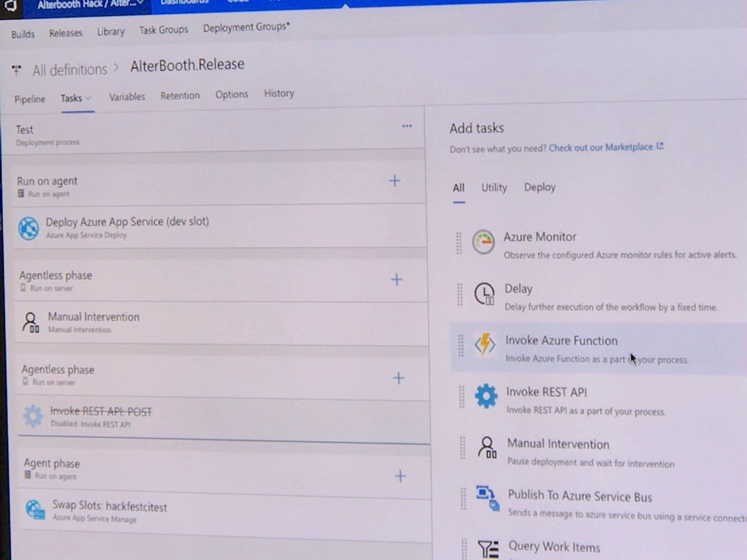
Task: Open the Pipeline tab
Action: tap(30, 99)
